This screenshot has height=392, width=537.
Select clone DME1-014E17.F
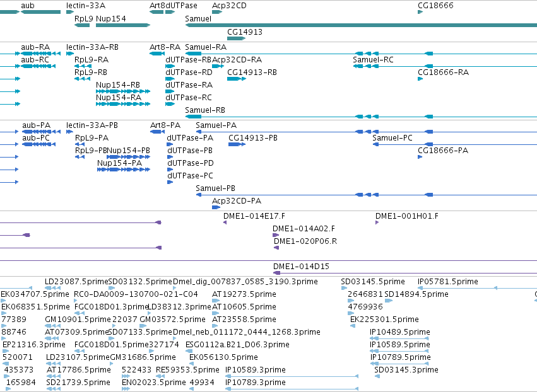pyautogui.click(x=254, y=216)
